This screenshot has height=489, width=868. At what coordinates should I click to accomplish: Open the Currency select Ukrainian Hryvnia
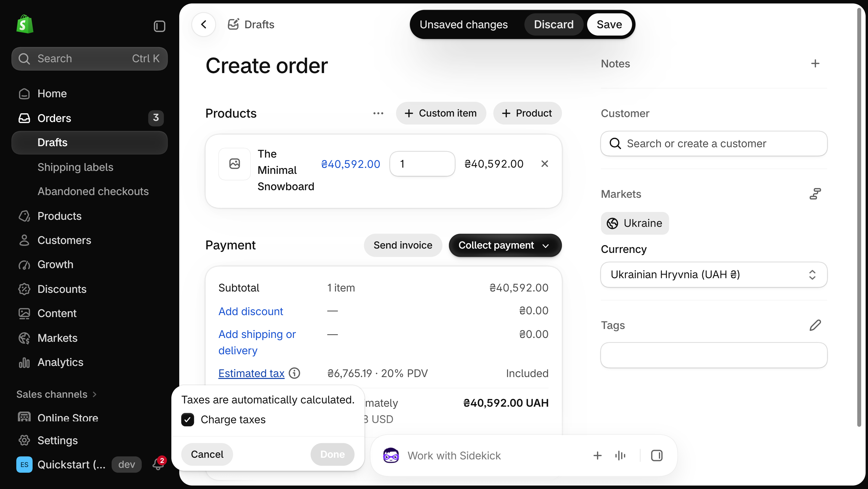coord(714,274)
